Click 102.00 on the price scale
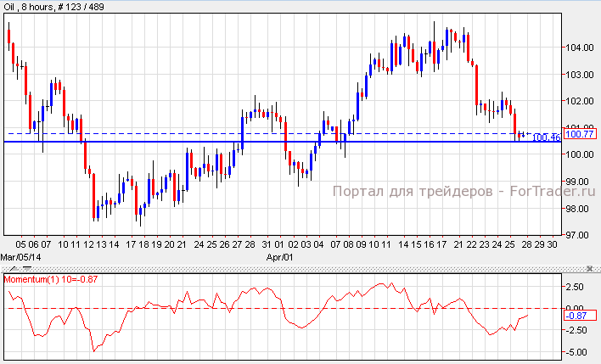601x364 pixels. point(581,101)
